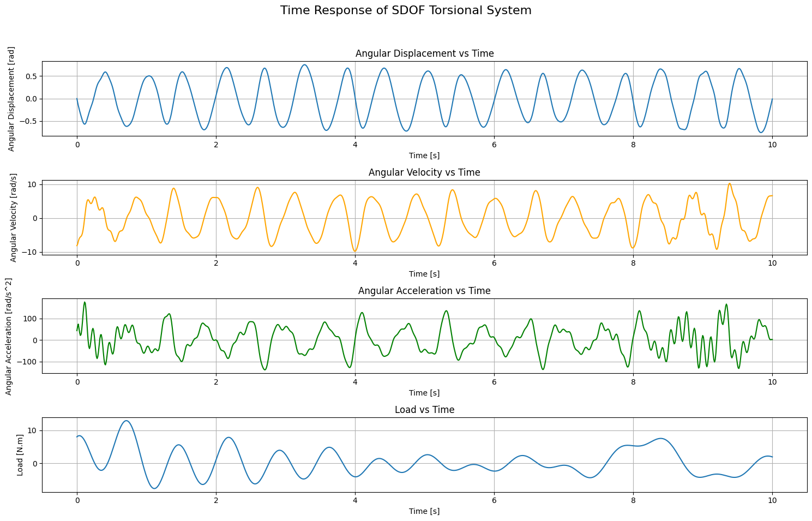The width and height of the screenshot is (812, 521).
Task: Select the 'Angular Displacement vs Time' subplot title
Action: coord(424,53)
